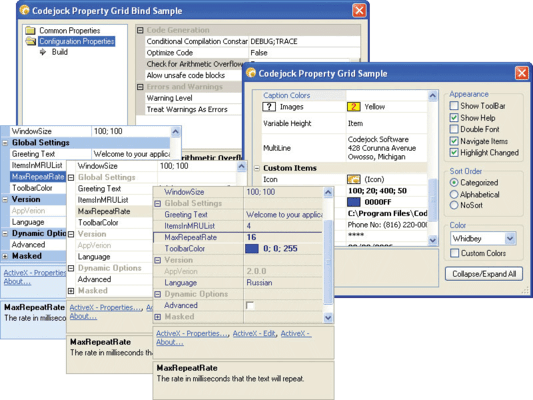Viewport: 533px width, 400px height.
Task: Select the Warning Level property row
Action: point(193,98)
